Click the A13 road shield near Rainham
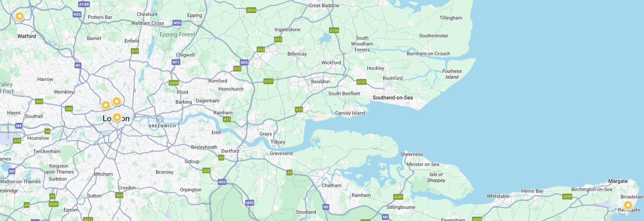644x221 pixels. pos(227,119)
